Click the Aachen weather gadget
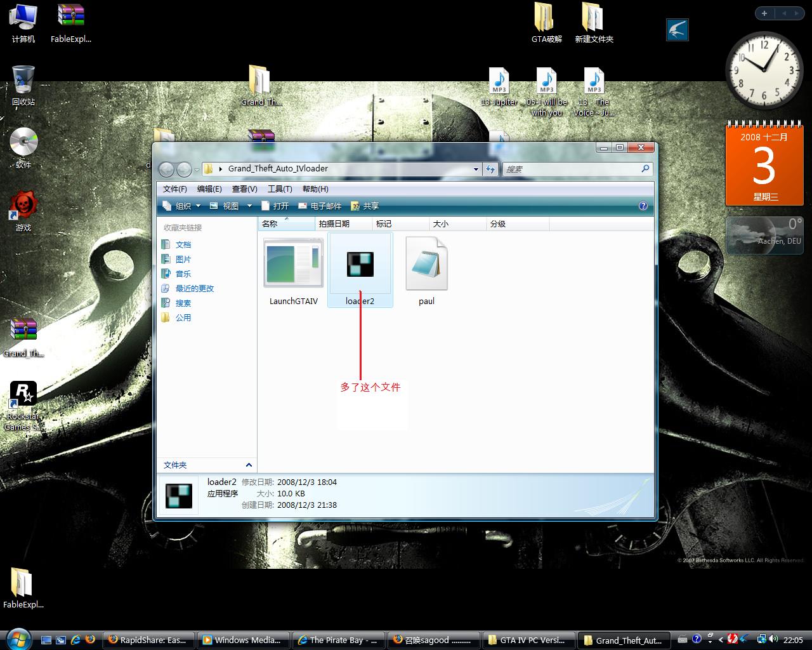 (x=764, y=235)
